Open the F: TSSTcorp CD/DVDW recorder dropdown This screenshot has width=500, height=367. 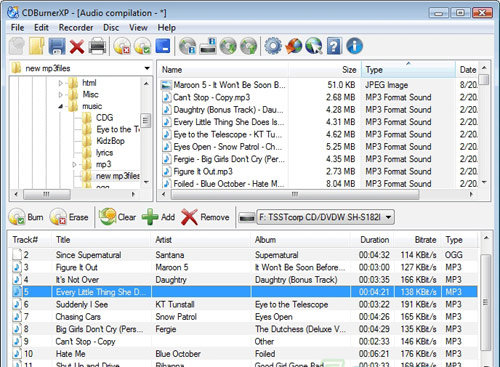[325, 217]
